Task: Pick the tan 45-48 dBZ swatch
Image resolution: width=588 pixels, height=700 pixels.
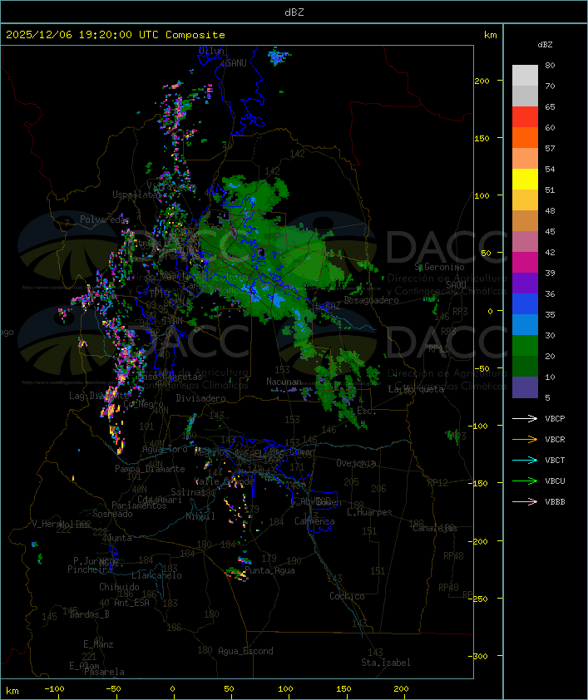Action: pos(525,220)
